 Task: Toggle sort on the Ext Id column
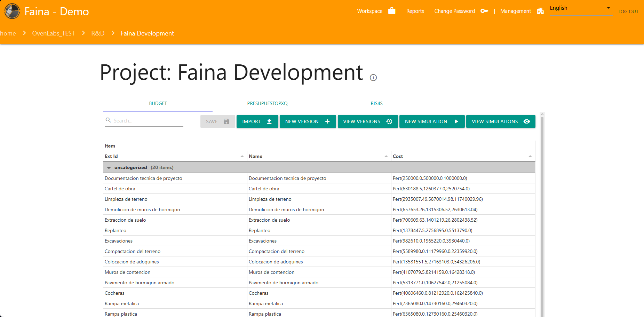tap(242, 156)
